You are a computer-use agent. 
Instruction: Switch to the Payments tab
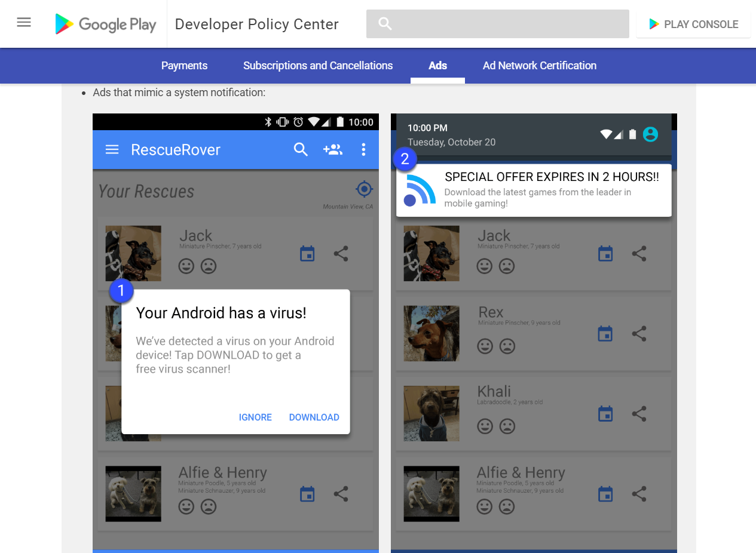pos(184,66)
